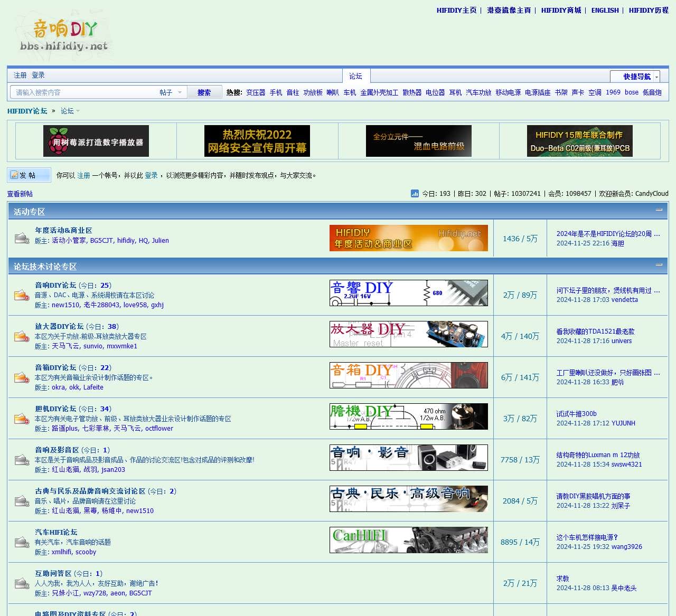
Task: Select the 论坛 navigation tab
Action: tap(355, 76)
